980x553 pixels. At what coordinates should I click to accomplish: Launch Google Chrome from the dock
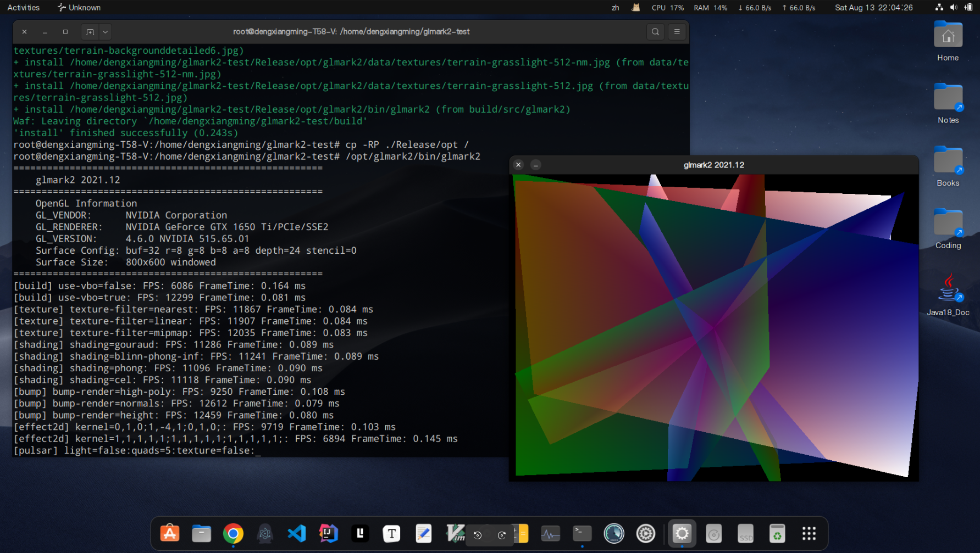233,533
